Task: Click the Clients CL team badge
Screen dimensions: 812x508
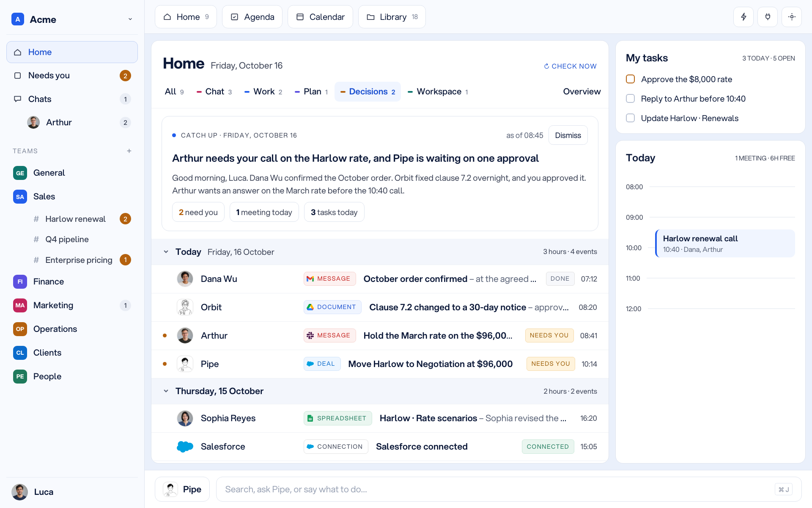Action: coord(20,353)
